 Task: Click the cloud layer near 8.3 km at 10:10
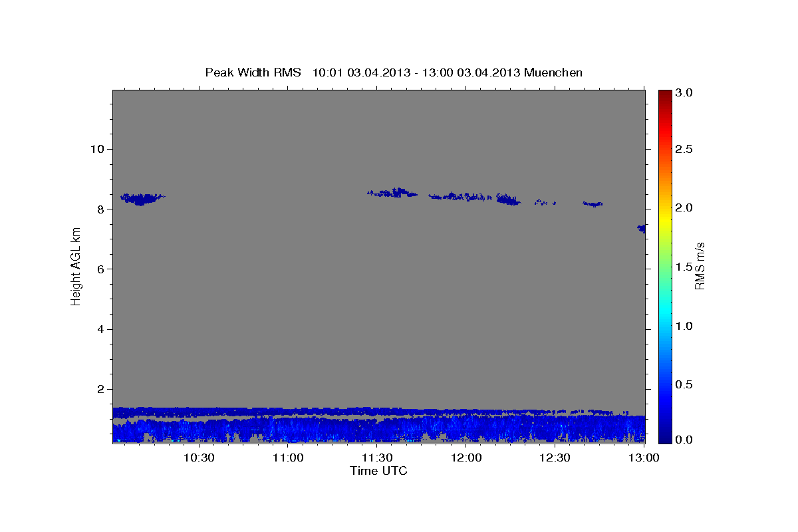pyautogui.click(x=141, y=198)
